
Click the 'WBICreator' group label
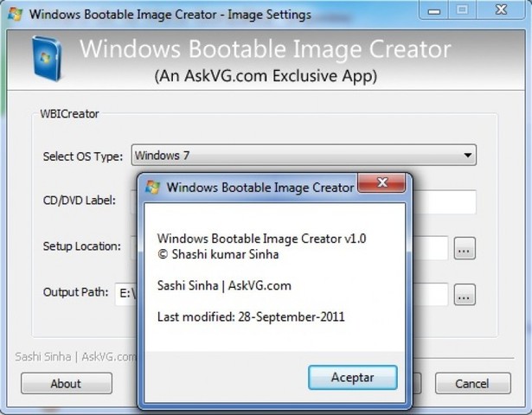pos(69,114)
